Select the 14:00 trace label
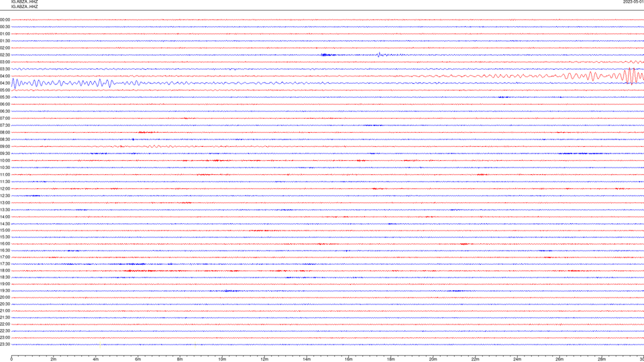 click(5, 217)
